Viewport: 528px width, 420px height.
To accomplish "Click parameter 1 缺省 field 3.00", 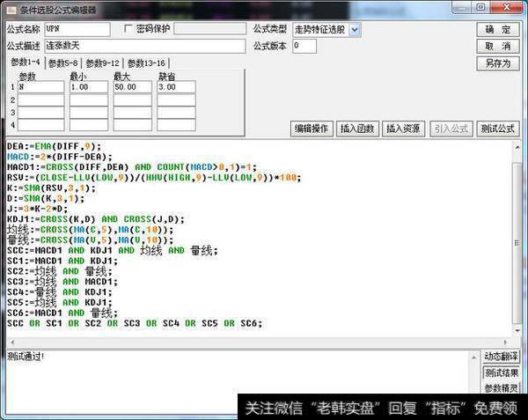I will (x=176, y=87).
